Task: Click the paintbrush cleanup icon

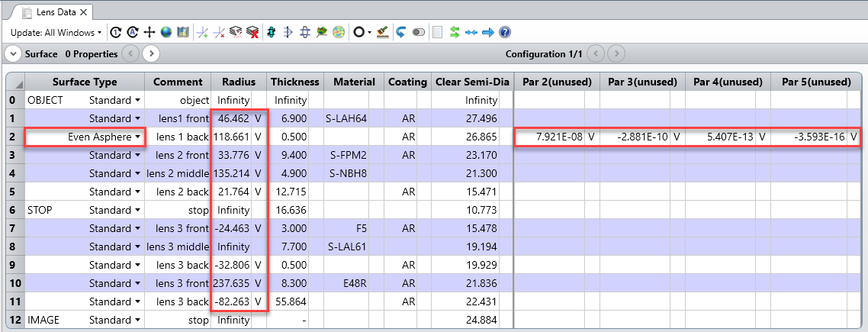Action: (382, 33)
